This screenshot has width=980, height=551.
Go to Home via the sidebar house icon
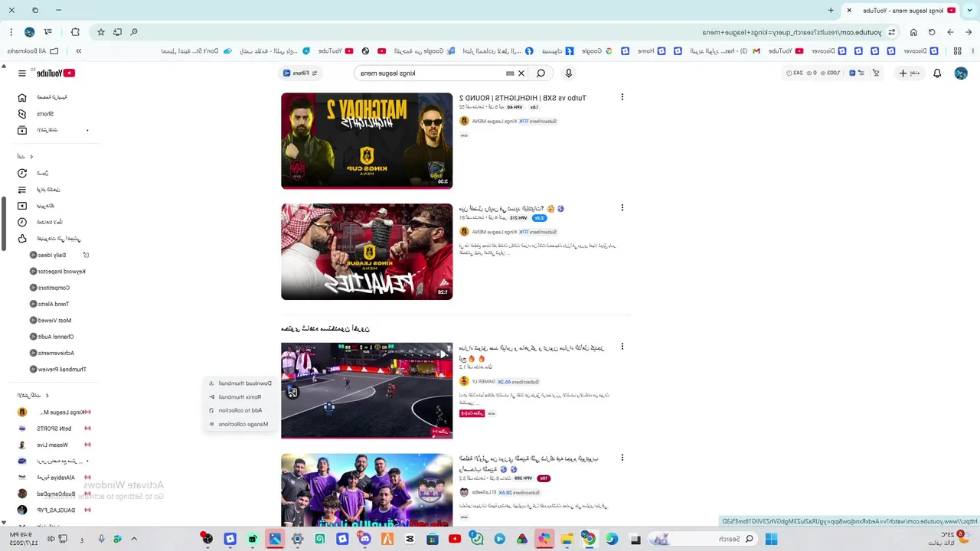click(x=22, y=97)
